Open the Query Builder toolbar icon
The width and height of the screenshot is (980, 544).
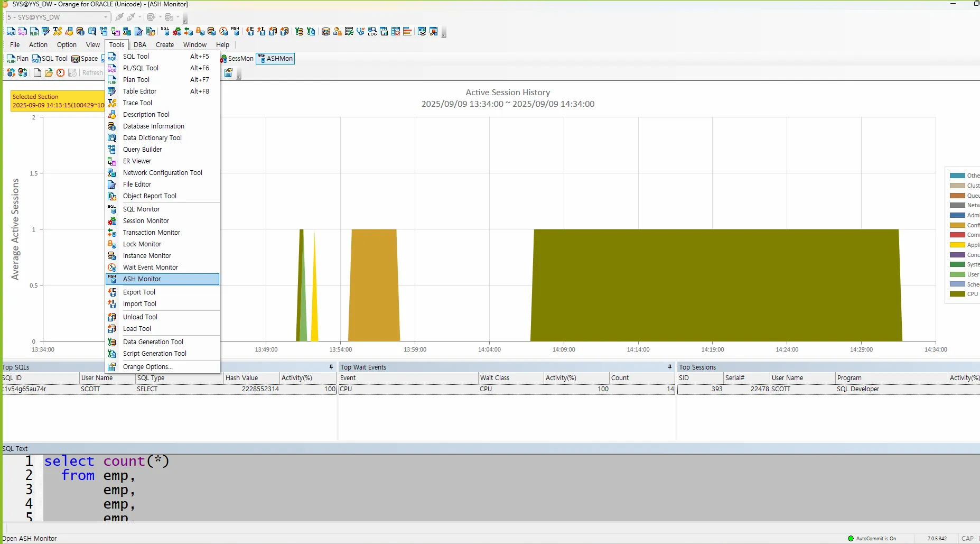click(104, 31)
